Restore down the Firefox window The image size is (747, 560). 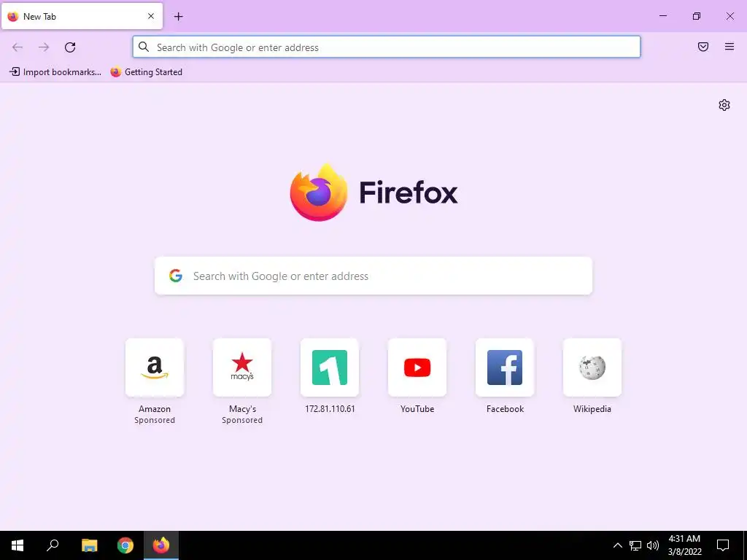(697, 16)
